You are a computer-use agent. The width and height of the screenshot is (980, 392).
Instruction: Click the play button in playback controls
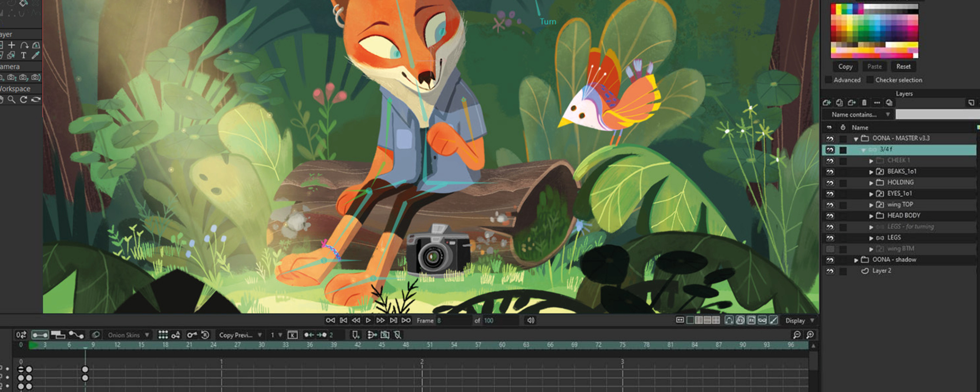point(368,320)
